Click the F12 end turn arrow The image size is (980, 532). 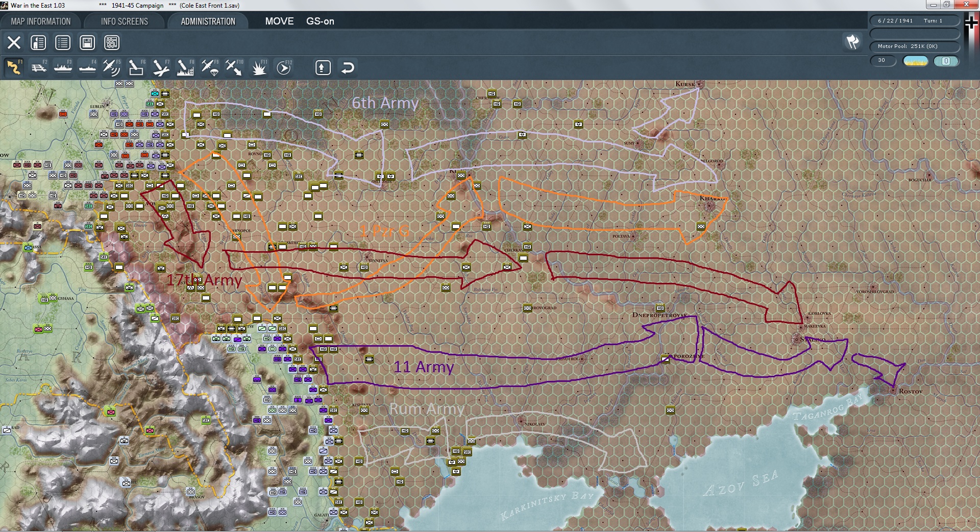pos(283,67)
